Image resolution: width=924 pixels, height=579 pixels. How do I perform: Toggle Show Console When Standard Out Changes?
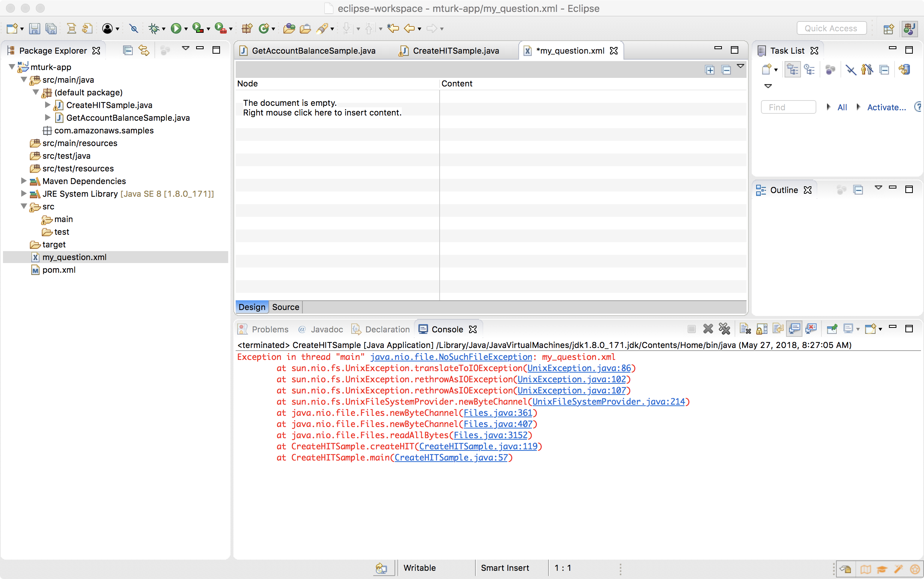coord(795,329)
